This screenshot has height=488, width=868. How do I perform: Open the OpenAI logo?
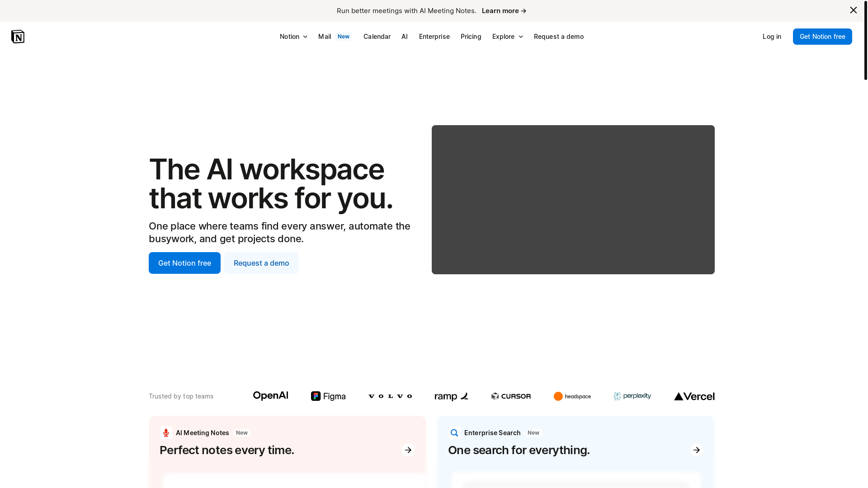click(270, 396)
